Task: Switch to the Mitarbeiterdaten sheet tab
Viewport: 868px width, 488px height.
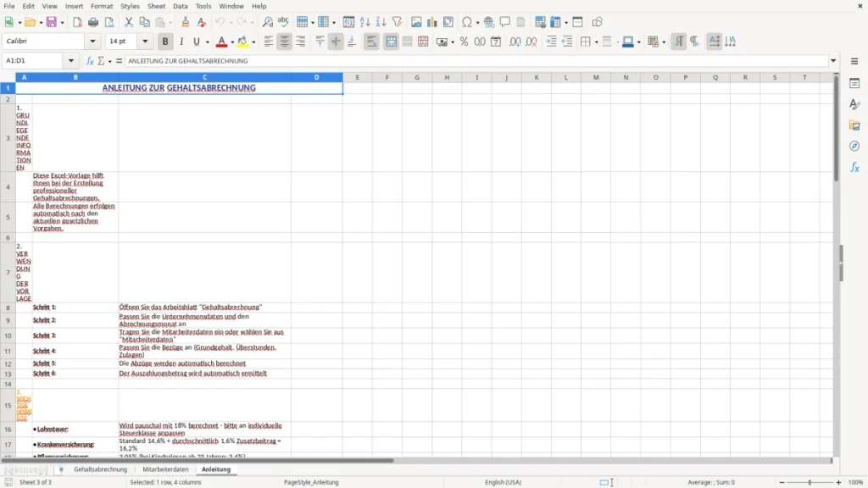Action: point(165,469)
